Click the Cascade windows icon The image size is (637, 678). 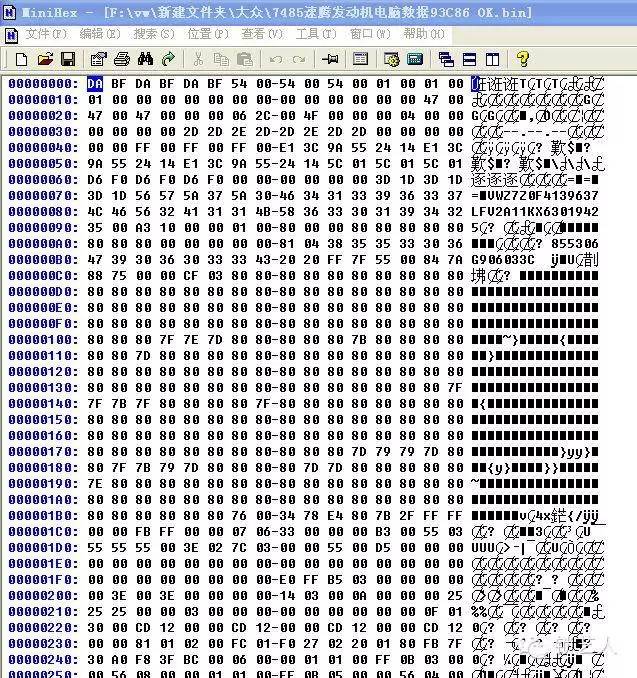[446, 59]
